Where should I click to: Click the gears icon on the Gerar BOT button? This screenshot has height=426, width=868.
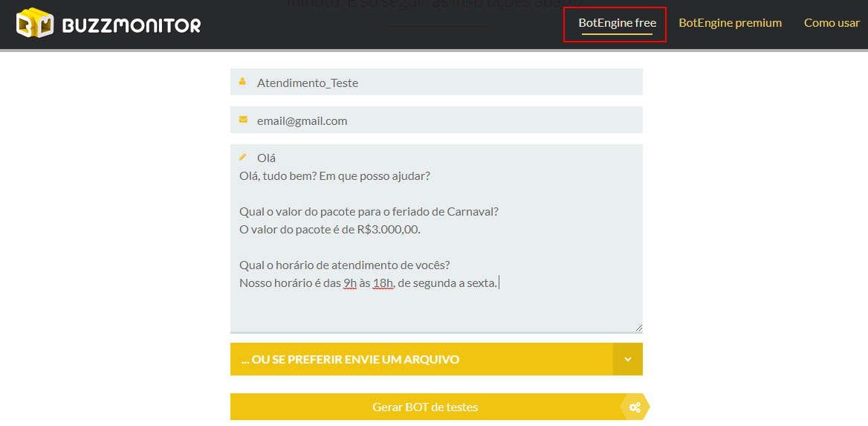pos(635,407)
